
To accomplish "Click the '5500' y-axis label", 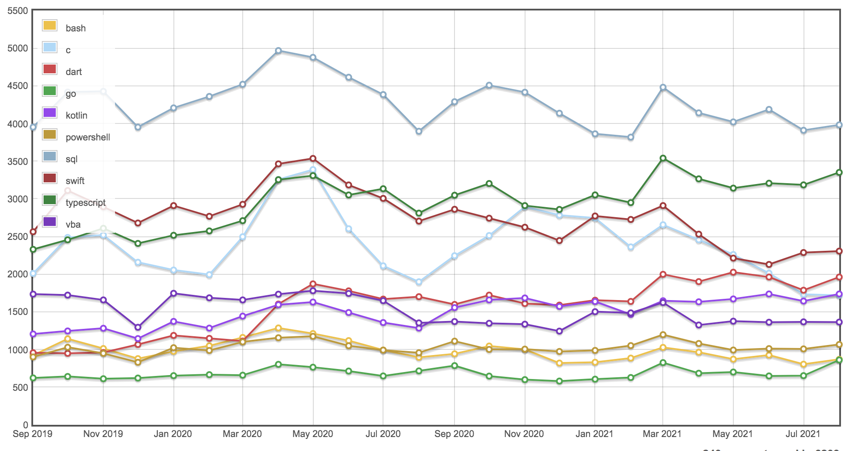I will [18, 11].
